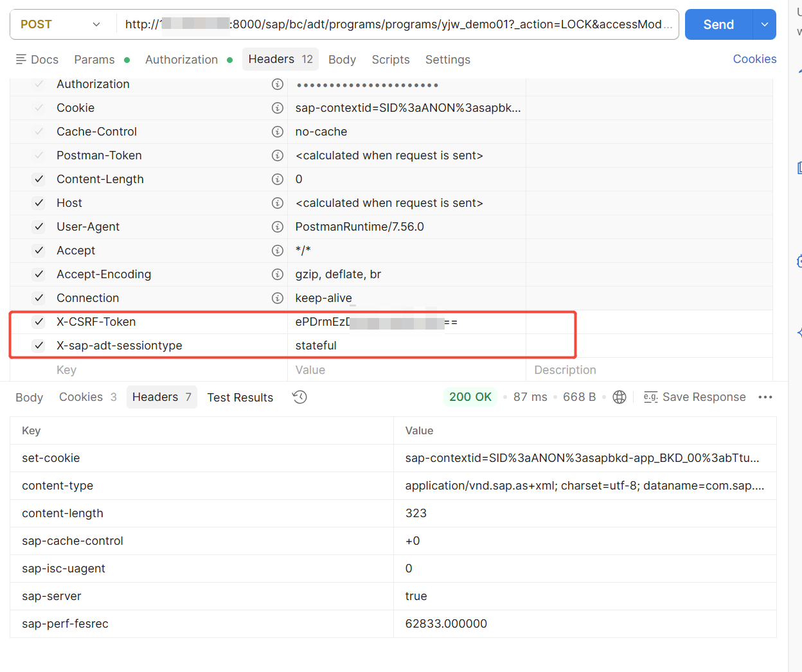802x672 pixels.
Task: Show info icon for Host header
Action: click(278, 203)
